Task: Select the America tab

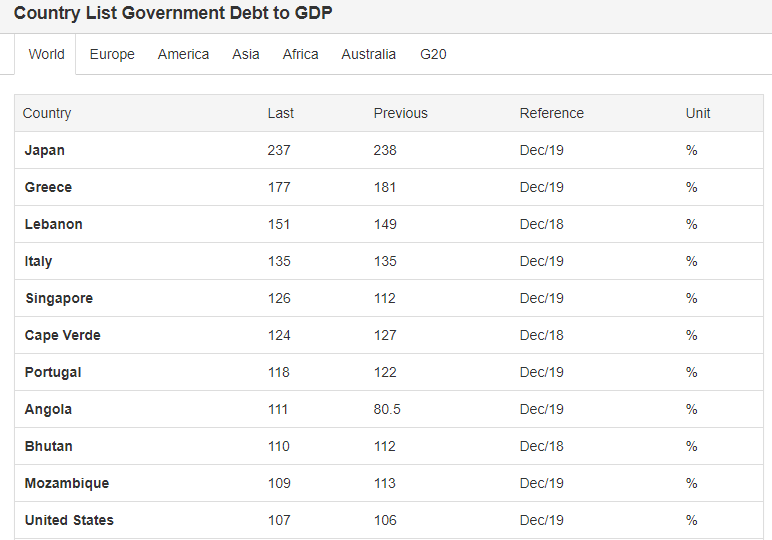Action: click(x=183, y=54)
